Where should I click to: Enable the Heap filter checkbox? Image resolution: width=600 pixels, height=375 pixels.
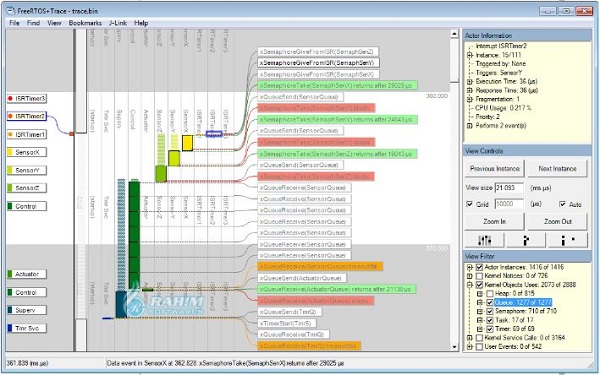pos(489,293)
